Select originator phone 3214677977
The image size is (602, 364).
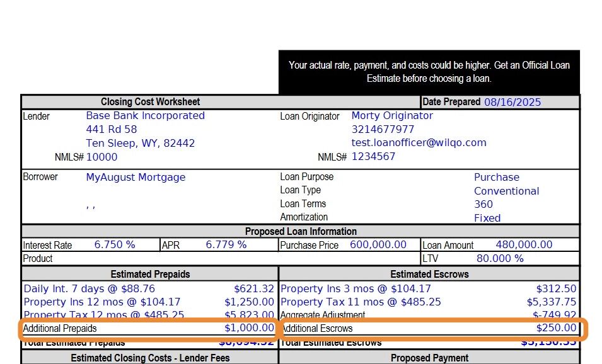(383, 129)
